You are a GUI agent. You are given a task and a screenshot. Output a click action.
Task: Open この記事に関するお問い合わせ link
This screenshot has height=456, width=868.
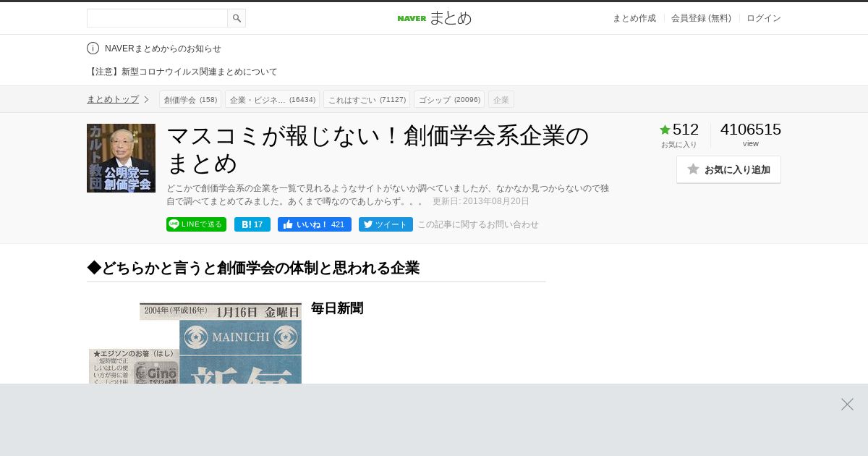(478, 224)
